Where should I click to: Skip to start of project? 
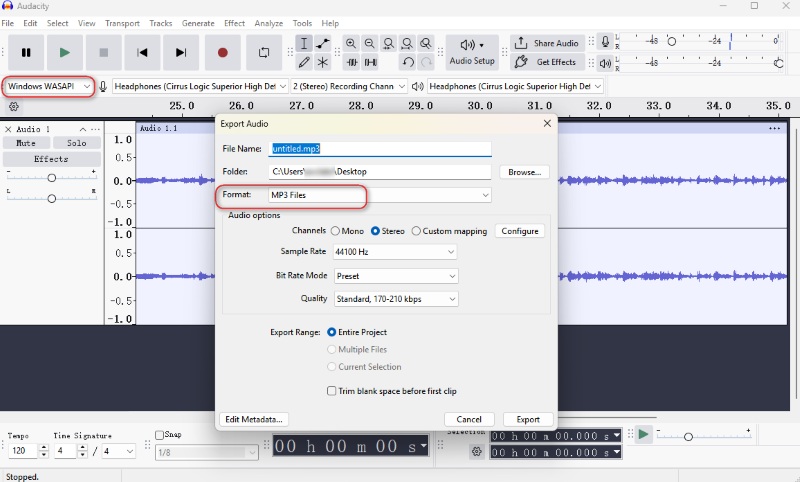tap(142, 53)
